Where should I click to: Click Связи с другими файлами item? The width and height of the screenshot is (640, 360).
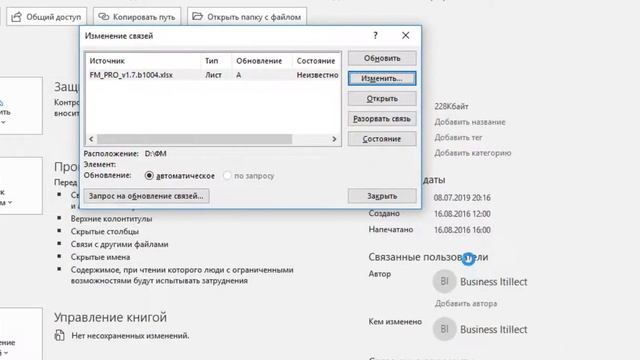pos(120,244)
